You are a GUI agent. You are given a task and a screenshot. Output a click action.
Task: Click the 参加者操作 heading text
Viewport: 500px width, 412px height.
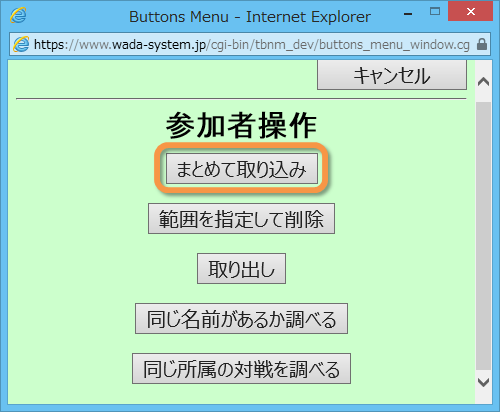coord(241,126)
